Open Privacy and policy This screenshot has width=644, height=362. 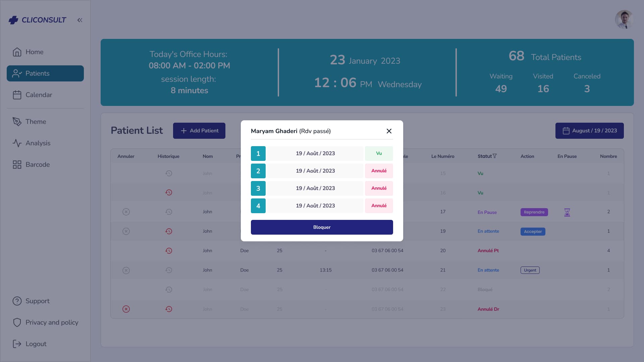coord(45,322)
